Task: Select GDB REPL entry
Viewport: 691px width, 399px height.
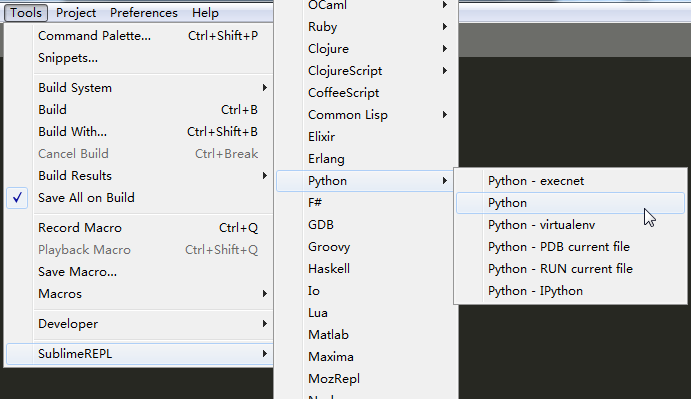Action: coord(366,225)
